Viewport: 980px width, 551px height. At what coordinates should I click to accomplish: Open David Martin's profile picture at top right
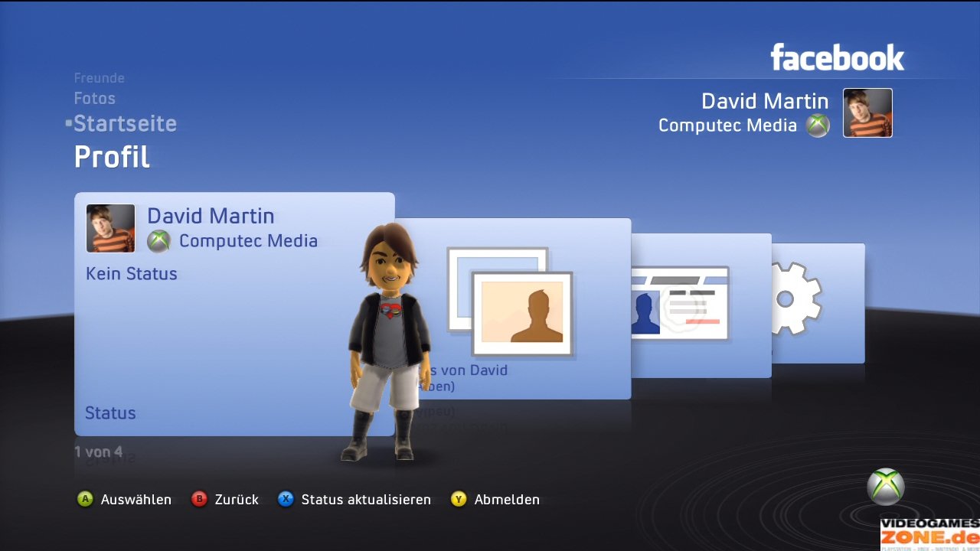[867, 112]
